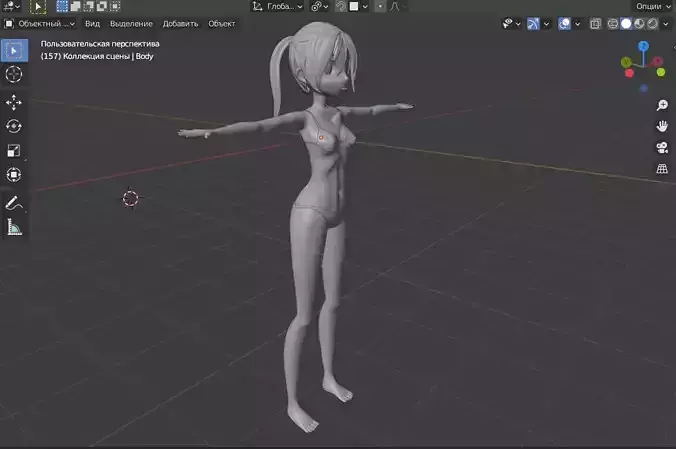The height and width of the screenshot is (449, 676).
Task: Choose Invert selection mode icon
Action: coord(102,6)
